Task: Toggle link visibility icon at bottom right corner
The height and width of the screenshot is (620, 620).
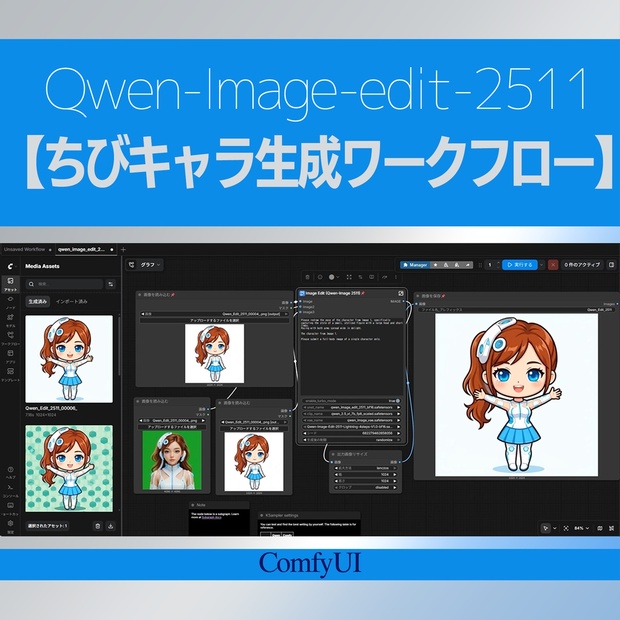Action: point(612,528)
